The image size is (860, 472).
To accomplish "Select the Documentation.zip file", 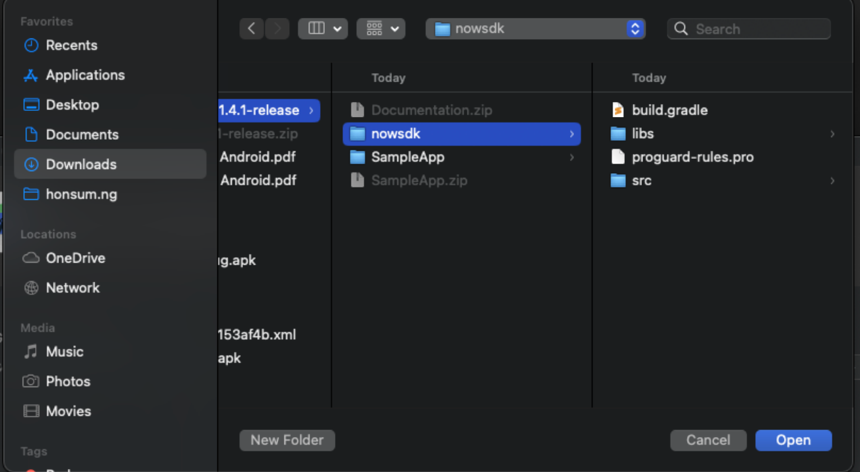I will coord(462,110).
